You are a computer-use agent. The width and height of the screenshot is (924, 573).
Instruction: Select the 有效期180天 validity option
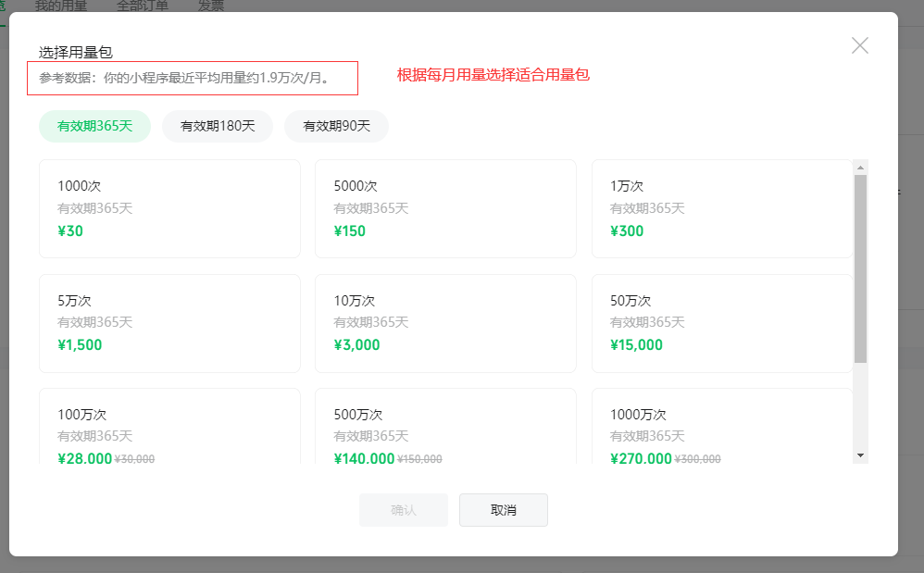(x=218, y=126)
